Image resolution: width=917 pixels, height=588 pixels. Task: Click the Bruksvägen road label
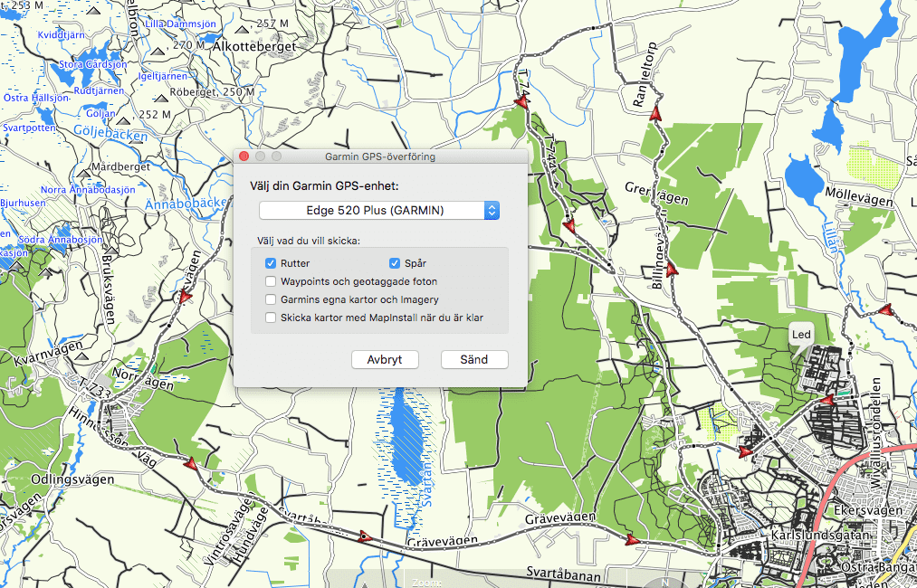(x=109, y=289)
